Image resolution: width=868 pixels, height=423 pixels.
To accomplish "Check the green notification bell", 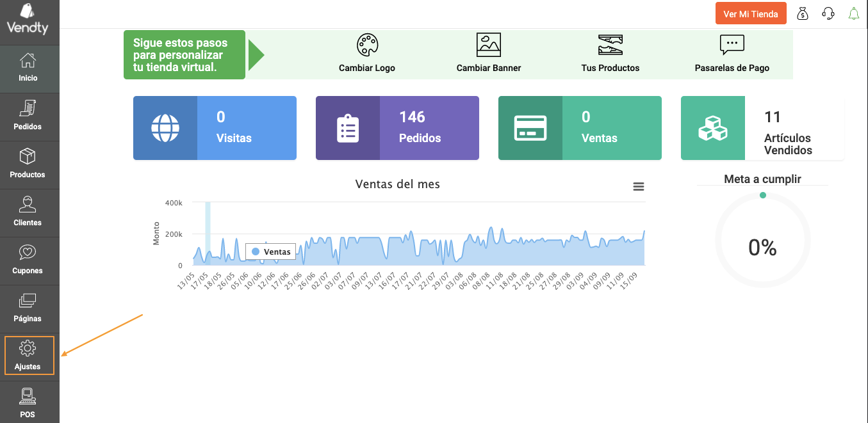I will point(853,13).
